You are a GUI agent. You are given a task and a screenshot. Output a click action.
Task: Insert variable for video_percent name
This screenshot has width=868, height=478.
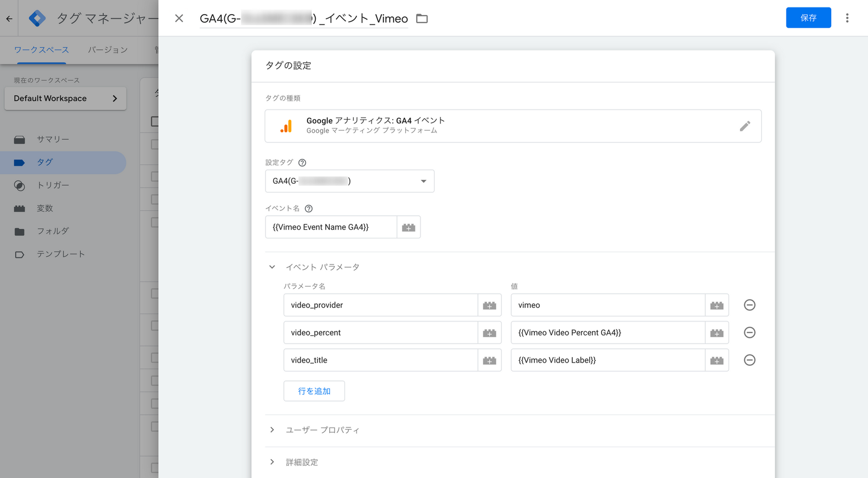pos(489,333)
